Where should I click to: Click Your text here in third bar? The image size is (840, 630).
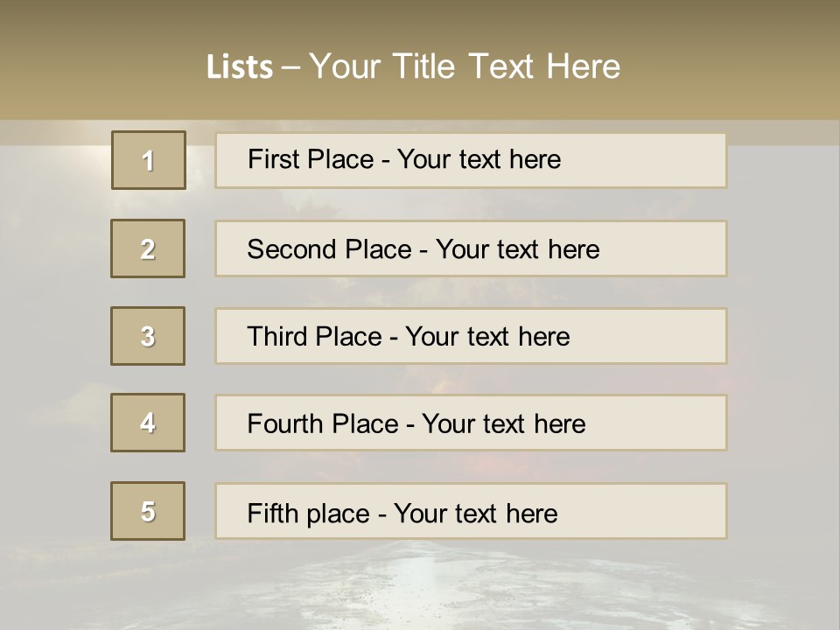(487, 336)
